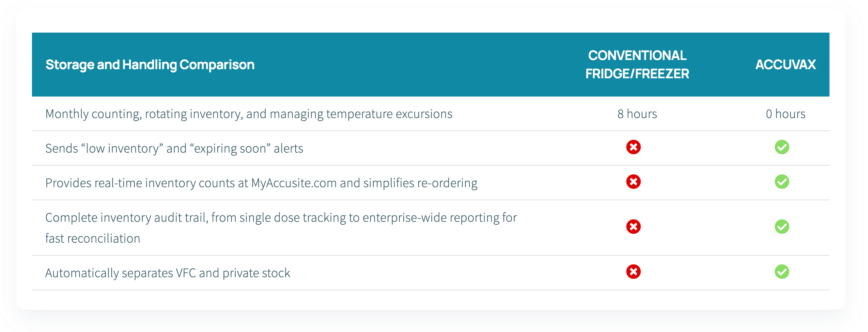Click green check for VFC and private stock
The image size is (868, 332).
click(x=782, y=272)
